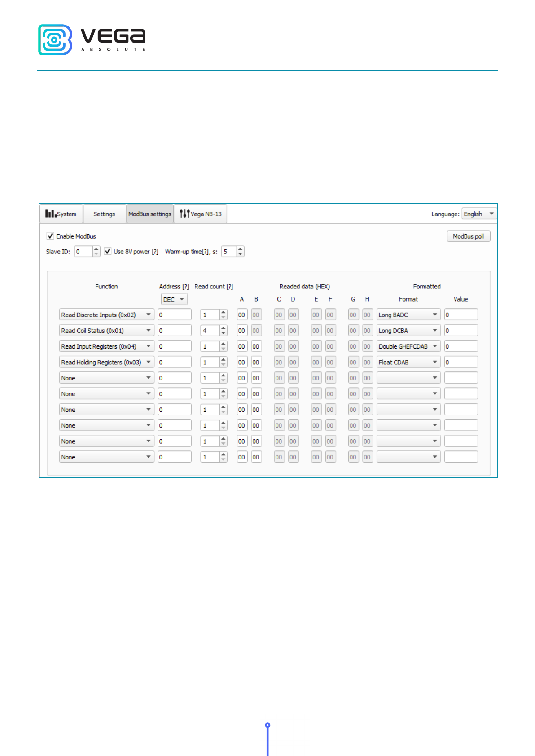The image size is (535, 756).
Task: Click Value field in Float CDAB row
Action: point(461,362)
